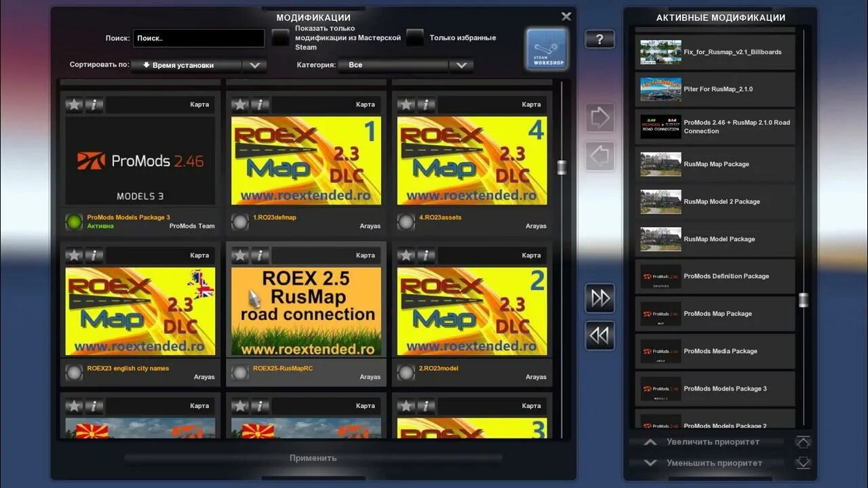Select ROEX 2.5 RusMap road connection thumbnail
Screen dimensions: 868x488
coord(306,311)
